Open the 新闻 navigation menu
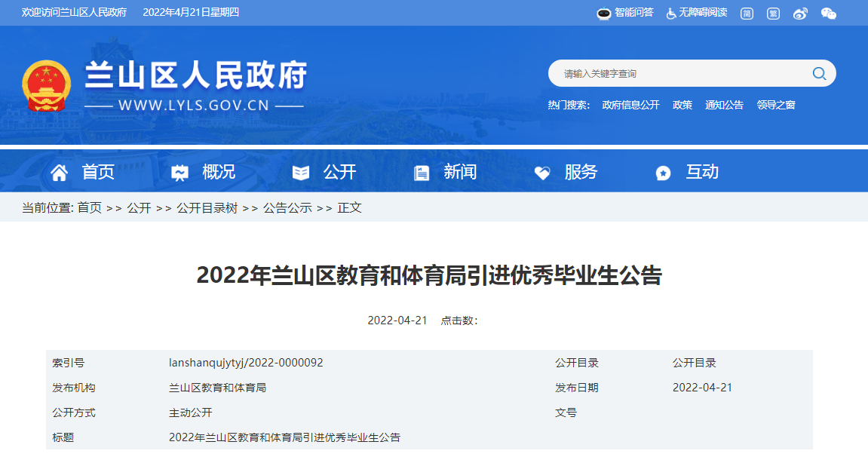The height and width of the screenshot is (457, 868). (460, 172)
